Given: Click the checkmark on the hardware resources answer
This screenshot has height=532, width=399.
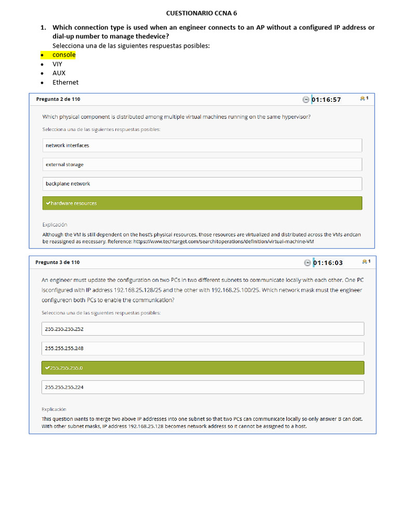Looking at the screenshot, I should (48, 203).
